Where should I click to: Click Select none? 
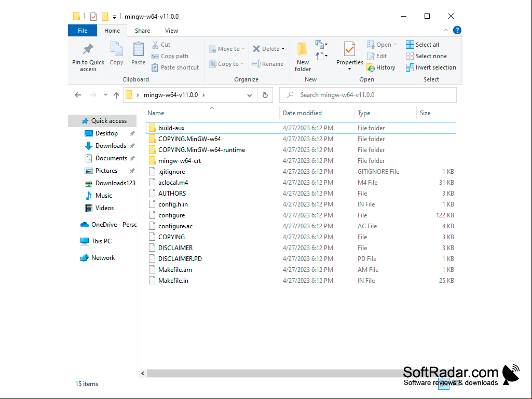(427, 56)
